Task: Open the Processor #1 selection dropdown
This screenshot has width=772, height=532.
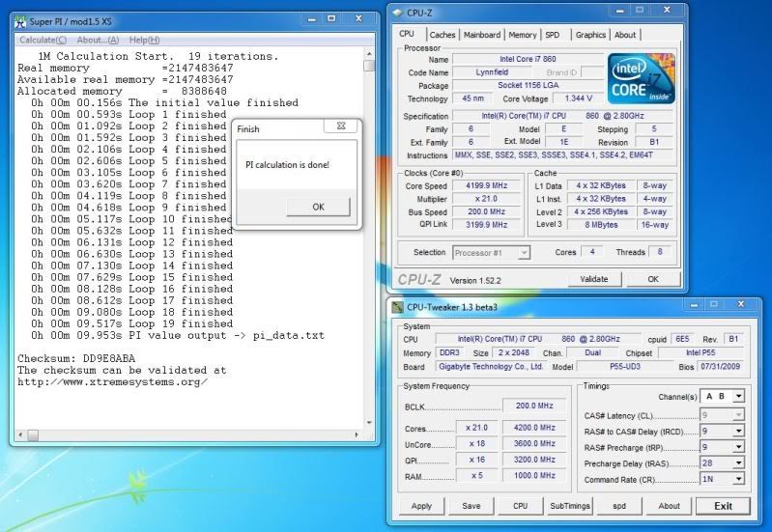Action: (491, 253)
